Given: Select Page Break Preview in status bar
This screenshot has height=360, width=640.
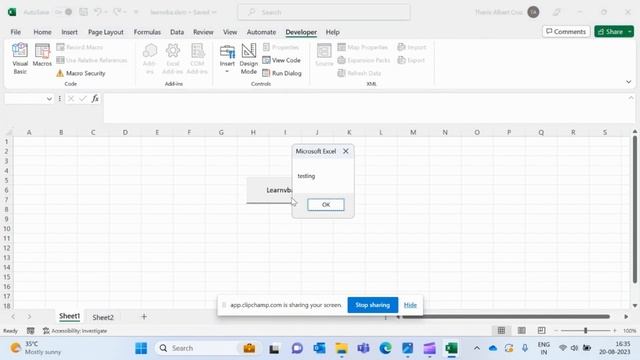Looking at the screenshot, I should [x=542, y=330].
